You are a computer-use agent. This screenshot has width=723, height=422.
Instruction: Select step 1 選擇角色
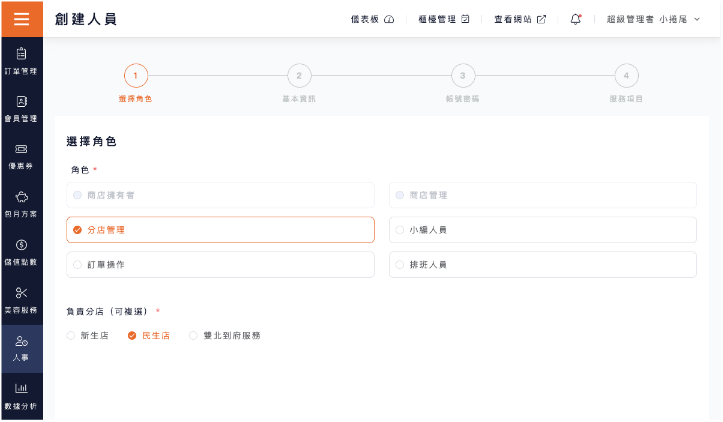[x=136, y=83]
